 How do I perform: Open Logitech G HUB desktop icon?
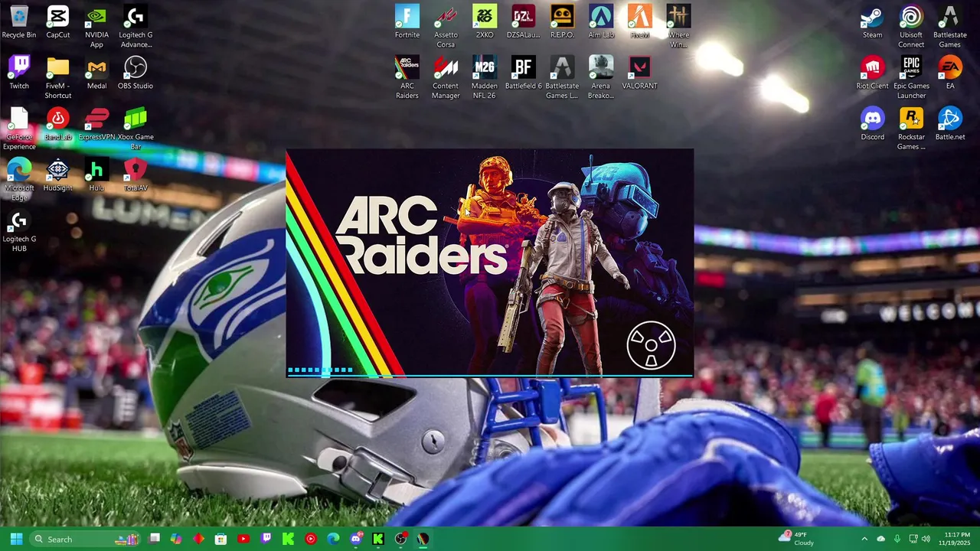click(19, 231)
